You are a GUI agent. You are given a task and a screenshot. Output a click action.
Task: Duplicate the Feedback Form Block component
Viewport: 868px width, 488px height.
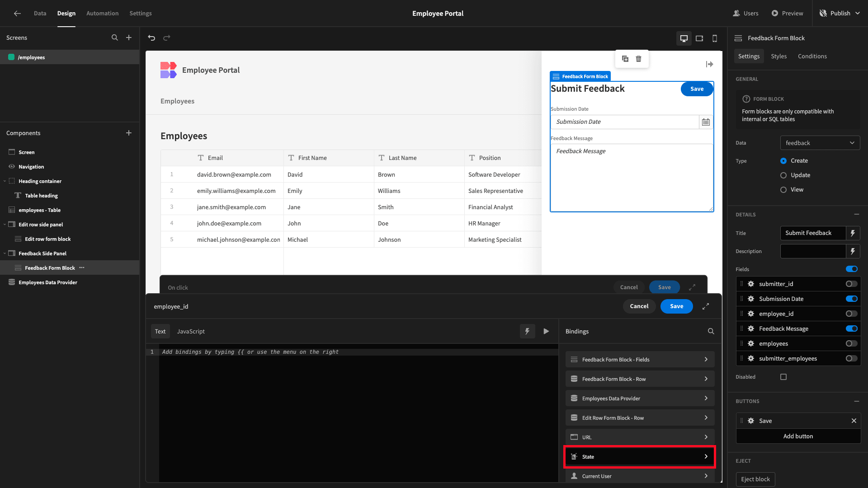click(625, 59)
